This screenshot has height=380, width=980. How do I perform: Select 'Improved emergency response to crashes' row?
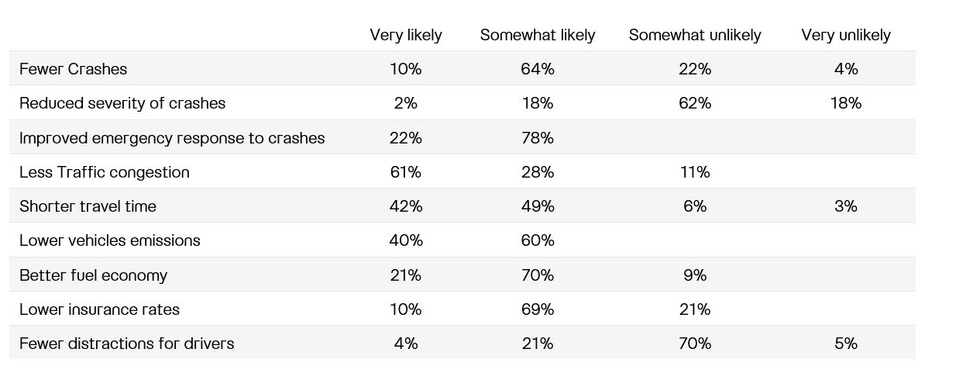click(x=462, y=137)
